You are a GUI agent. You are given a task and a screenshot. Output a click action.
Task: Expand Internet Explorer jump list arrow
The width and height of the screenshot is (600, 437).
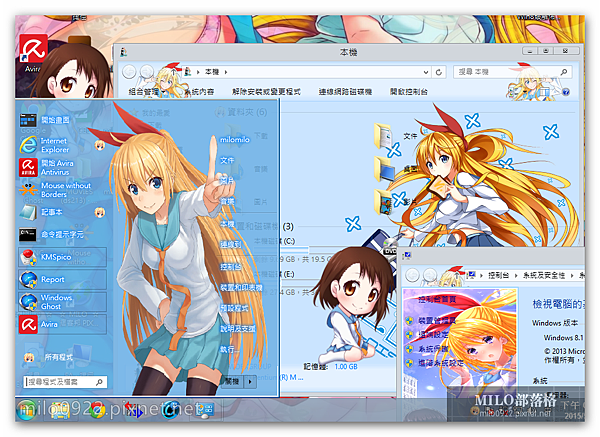click(x=100, y=145)
